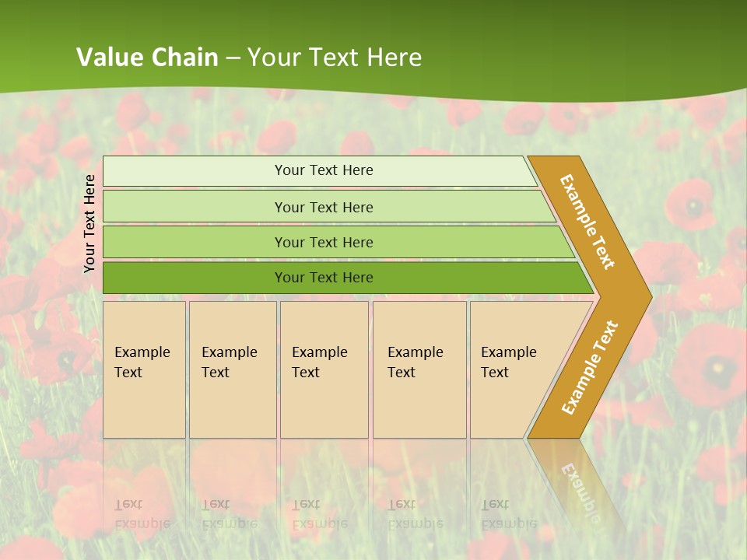Click the reflected text under the first box

pos(142,513)
